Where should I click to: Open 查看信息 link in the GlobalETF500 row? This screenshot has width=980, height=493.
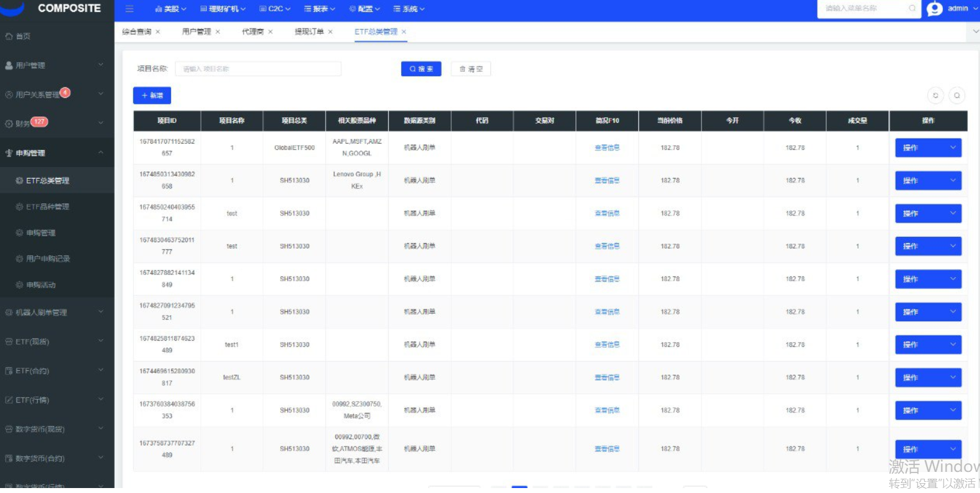coord(607,148)
